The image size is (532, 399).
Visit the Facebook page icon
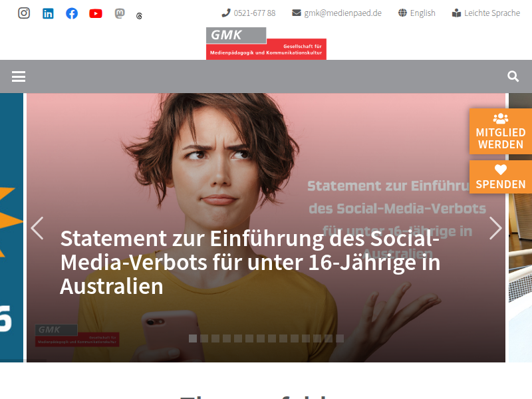tap(72, 13)
